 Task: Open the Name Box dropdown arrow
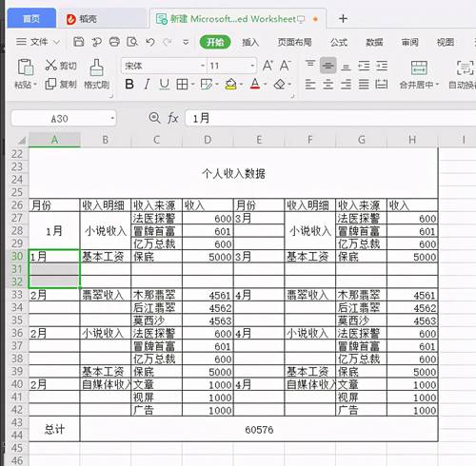point(112,118)
